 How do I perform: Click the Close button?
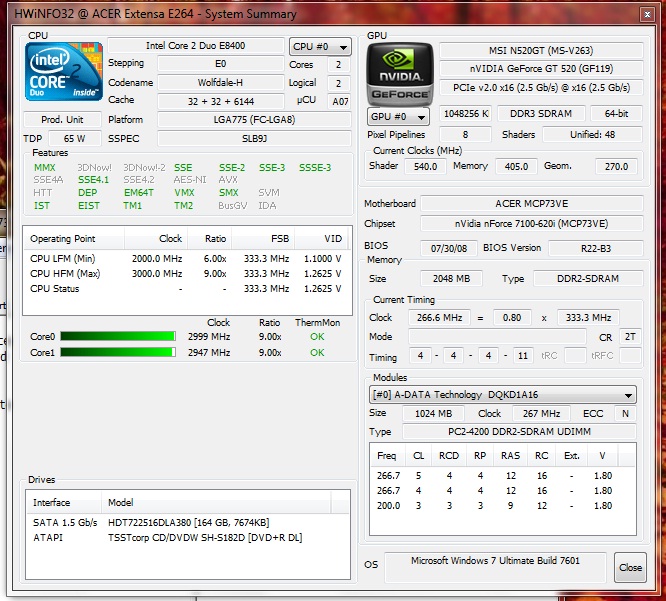pos(630,567)
